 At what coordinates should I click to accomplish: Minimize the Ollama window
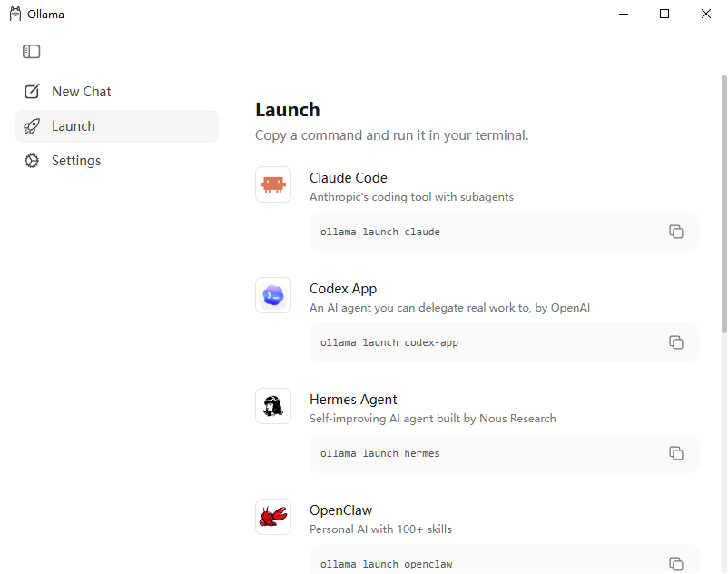624,14
